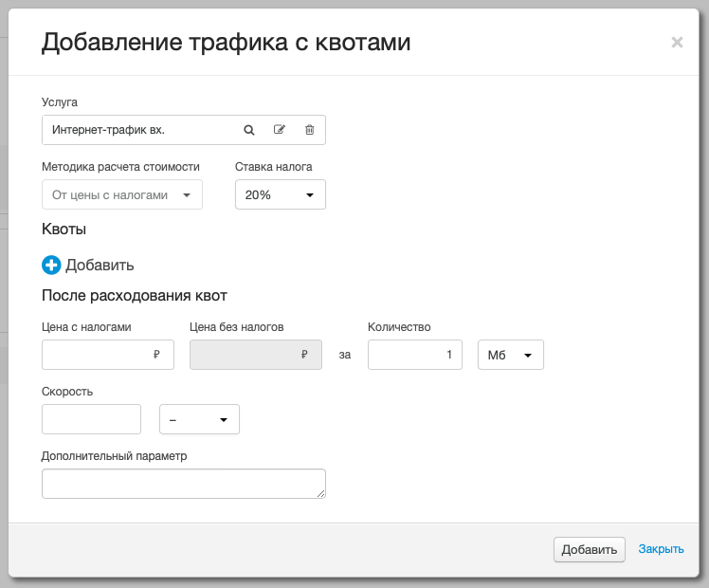Viewport: 709px width, 588px height.
Task: Close the dialog with the X icon
Action: 677,42
